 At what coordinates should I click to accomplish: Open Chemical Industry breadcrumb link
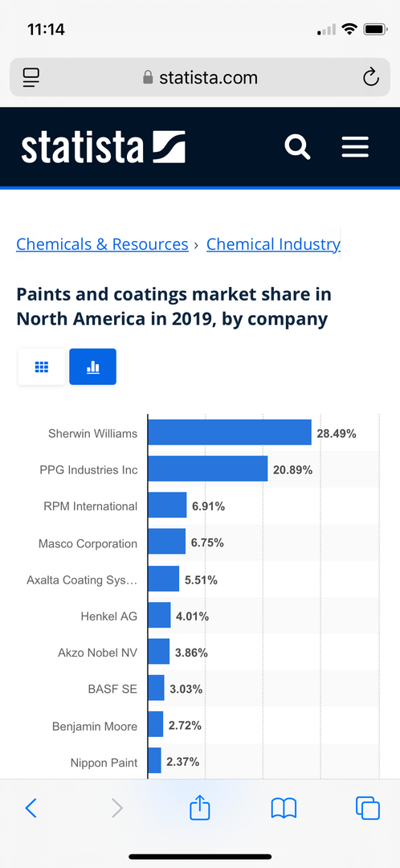(273, 244)
